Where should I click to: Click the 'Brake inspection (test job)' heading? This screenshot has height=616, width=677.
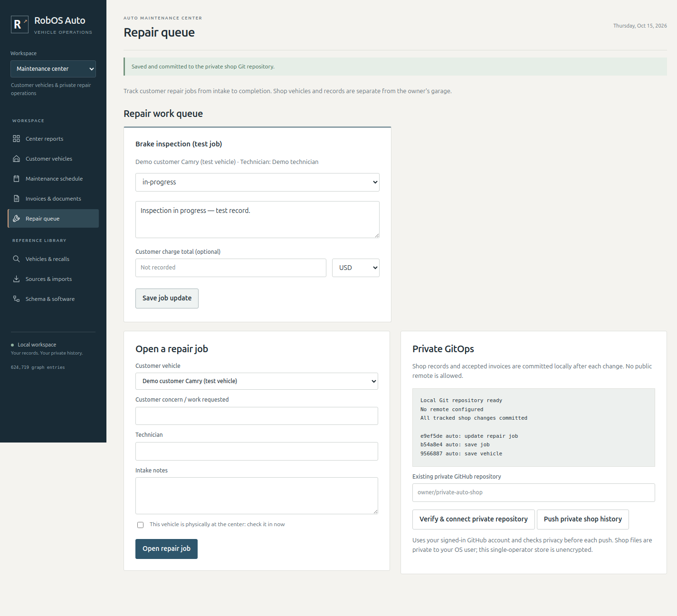[x=179, y=144]
